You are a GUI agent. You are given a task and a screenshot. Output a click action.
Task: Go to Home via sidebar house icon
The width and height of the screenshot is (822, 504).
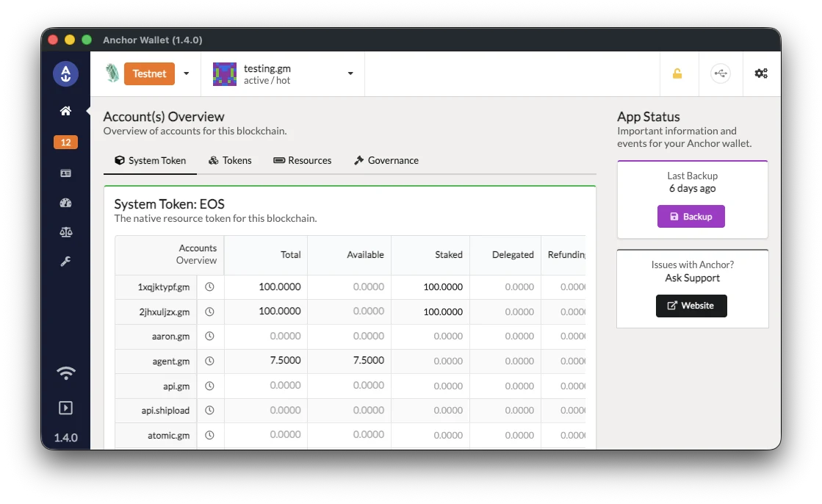(x=65, y=111)
